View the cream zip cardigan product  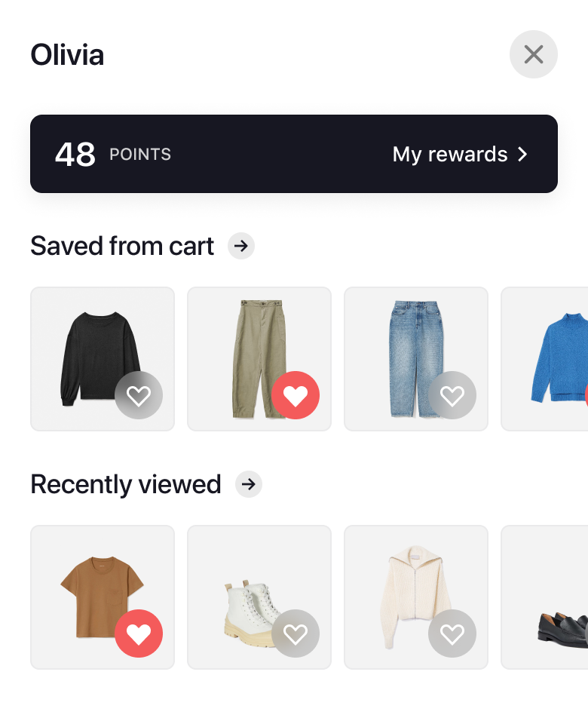(416, 597)
